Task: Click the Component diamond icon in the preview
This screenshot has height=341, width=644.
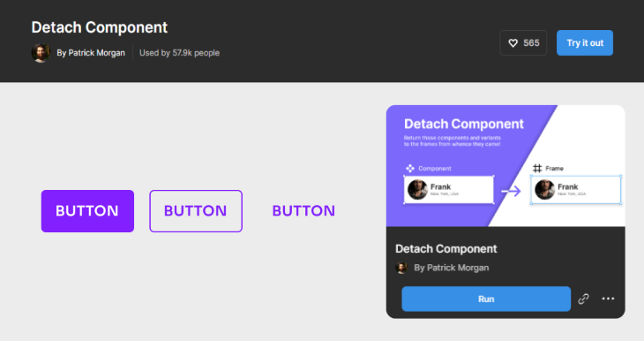Action: coord(410,168)
